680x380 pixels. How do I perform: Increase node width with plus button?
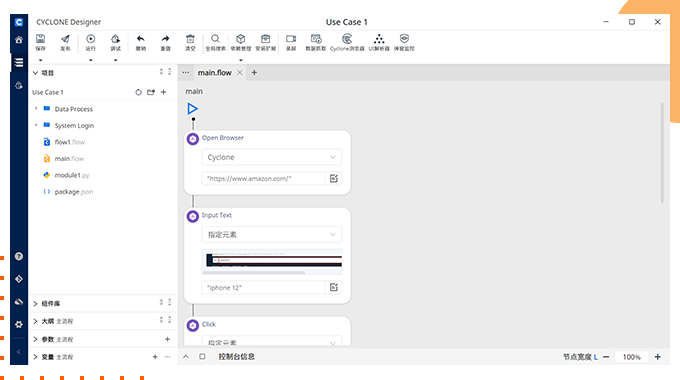pyautogui.click(x=657, y=357)
